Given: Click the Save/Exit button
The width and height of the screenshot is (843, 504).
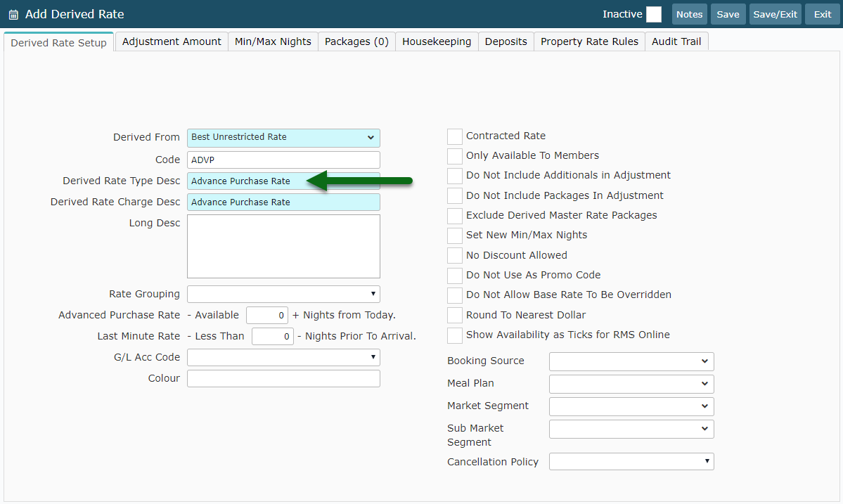Looking at the screenshot, I should 776,15.
